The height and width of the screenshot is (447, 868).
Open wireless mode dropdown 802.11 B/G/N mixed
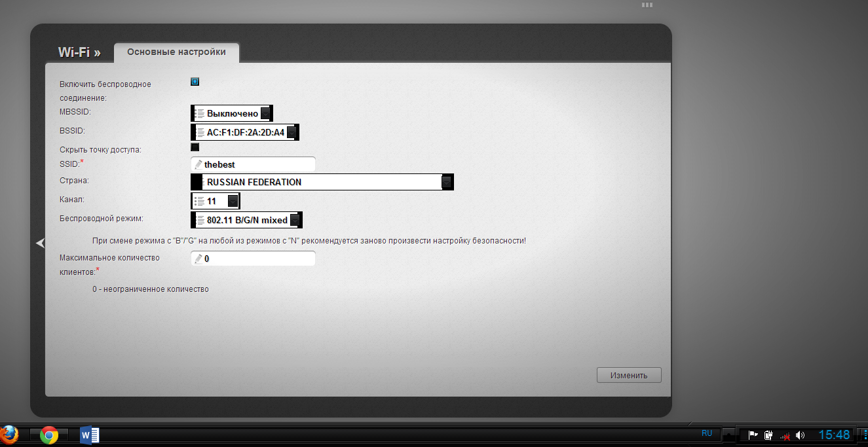(247, 220)
